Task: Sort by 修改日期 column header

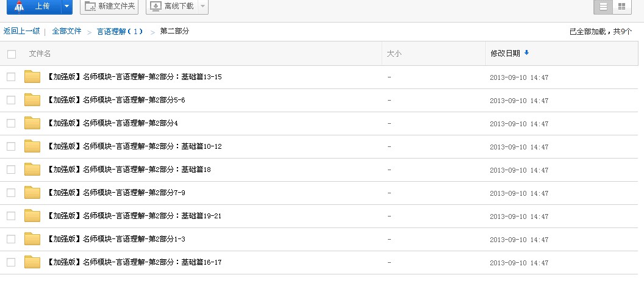Action: click(506, 54)
